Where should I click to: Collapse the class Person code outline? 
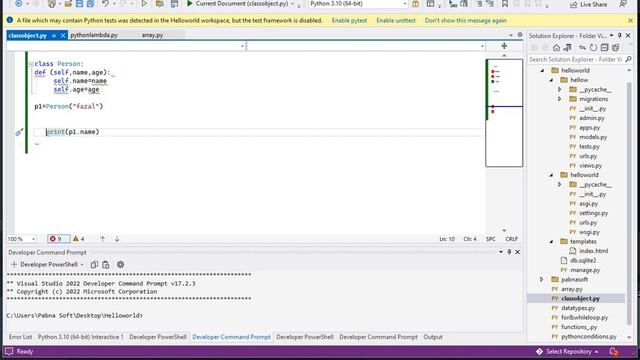click(31, 64)
